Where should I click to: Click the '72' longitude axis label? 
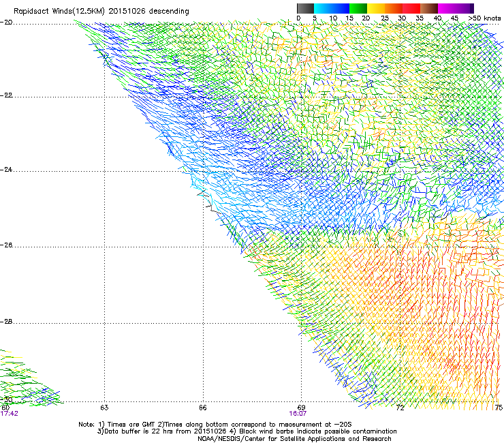click(x=400, y=408)
